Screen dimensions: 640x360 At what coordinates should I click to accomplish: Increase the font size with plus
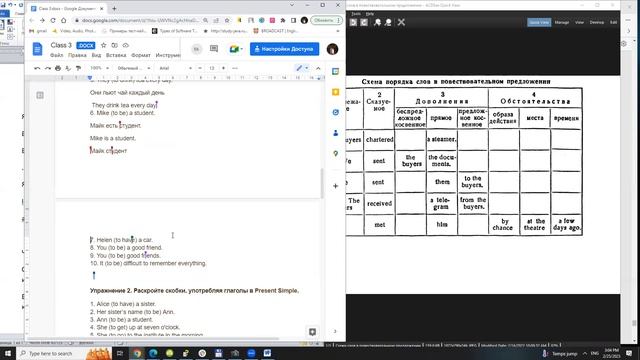pyautogui.click(x=223, y=68)
